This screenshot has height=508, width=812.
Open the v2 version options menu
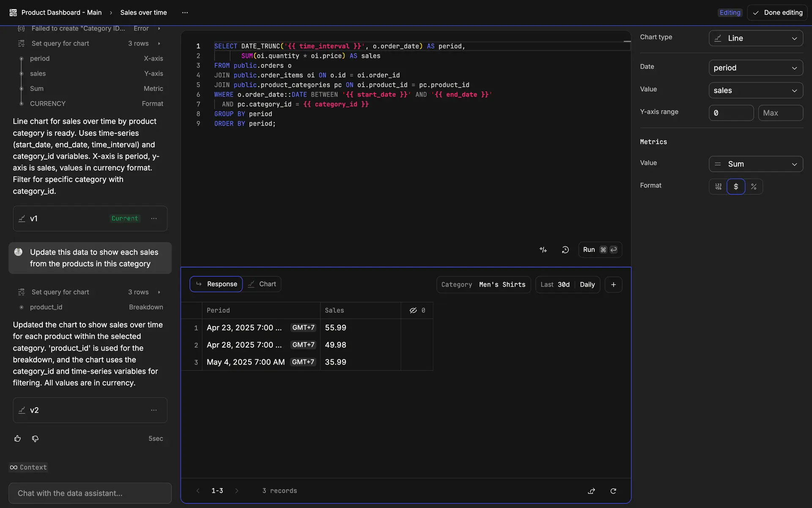pyautogui.click(x=154, y=410)
